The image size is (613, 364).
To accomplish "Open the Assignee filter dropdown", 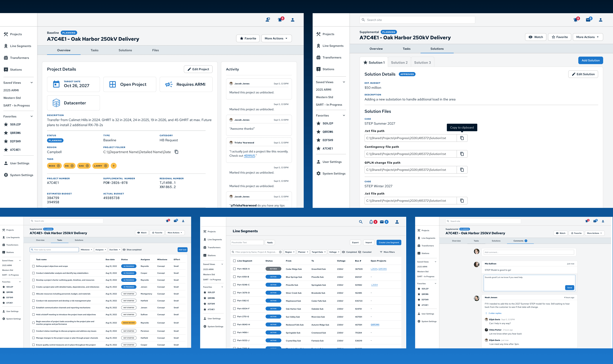I will 101,250.
